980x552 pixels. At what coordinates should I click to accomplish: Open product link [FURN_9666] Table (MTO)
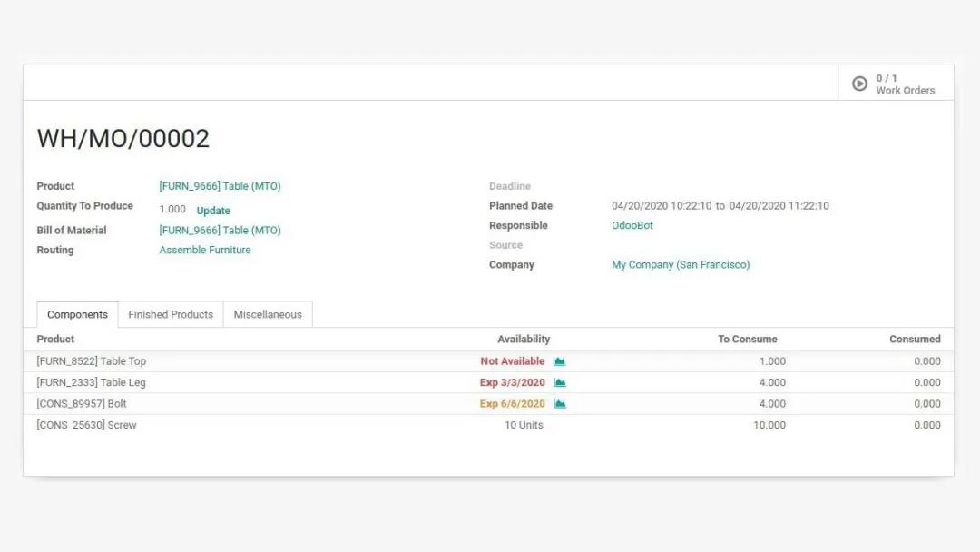(x=220, y=186)
